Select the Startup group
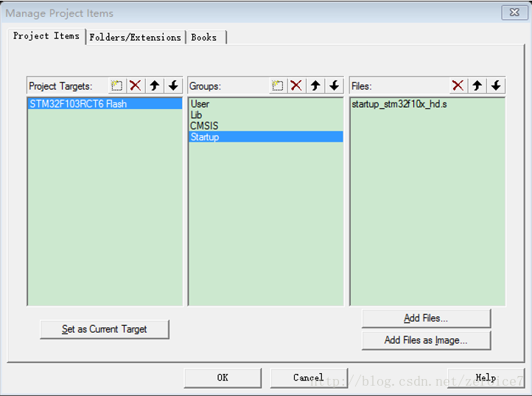This screenshot has width=532, height=396. click(x=266, y=137)
